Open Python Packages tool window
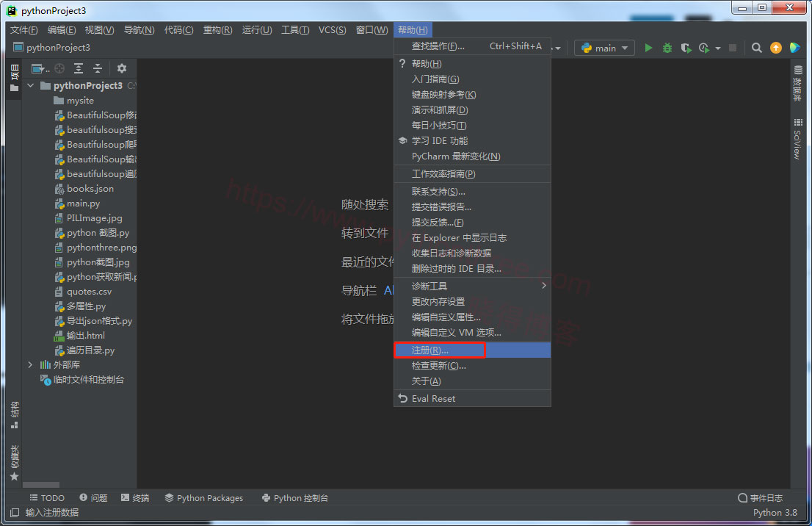 (x=204, y=498)
